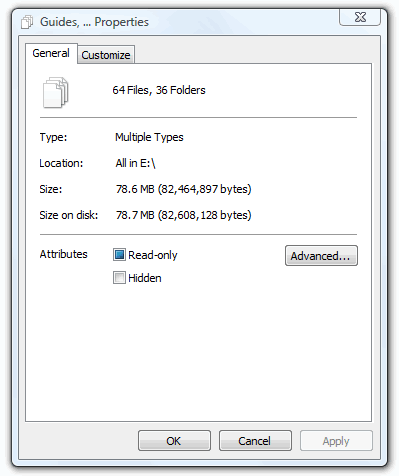Click the 'Location:' label
The width and height of the screenshot is (399, 476).
[x=61, y=163]
